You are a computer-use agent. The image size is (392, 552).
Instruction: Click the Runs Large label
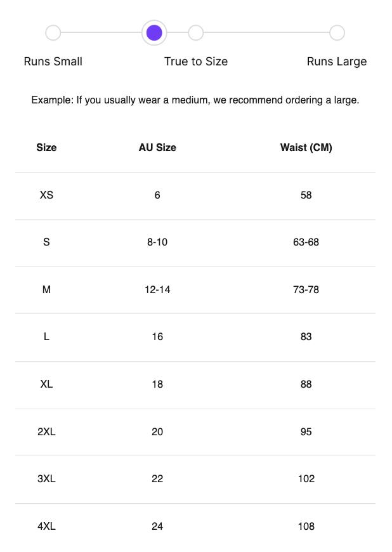pos(337,62)
